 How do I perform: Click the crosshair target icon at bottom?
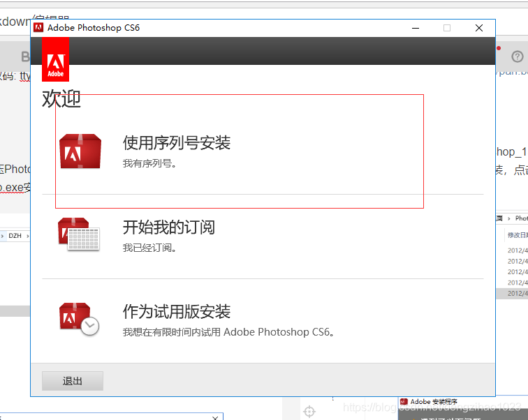(x=309, y=411)
